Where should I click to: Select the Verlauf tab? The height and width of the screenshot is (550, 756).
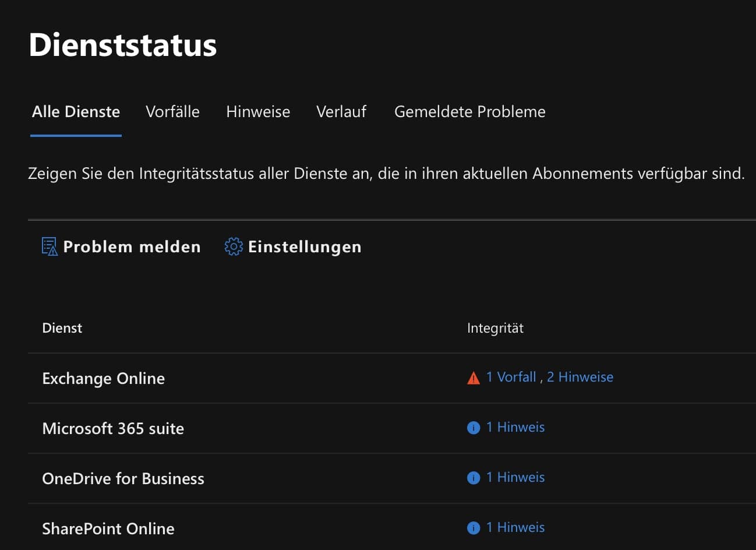pyautogui.click(x=341, y=112)
